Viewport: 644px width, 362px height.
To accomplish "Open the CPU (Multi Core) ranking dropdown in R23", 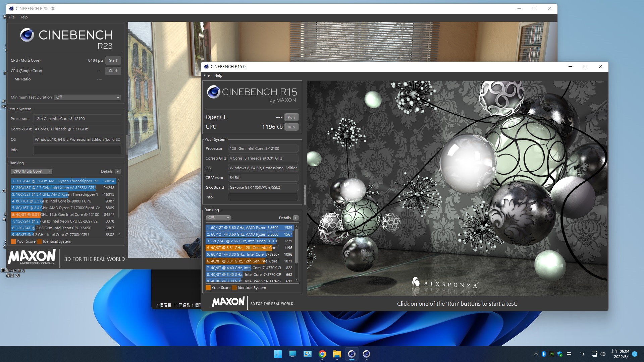I will click(x=32, y=171).
